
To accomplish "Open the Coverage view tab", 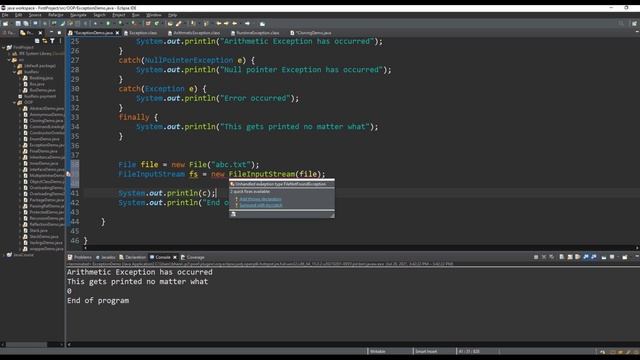I will pos(193,258).
